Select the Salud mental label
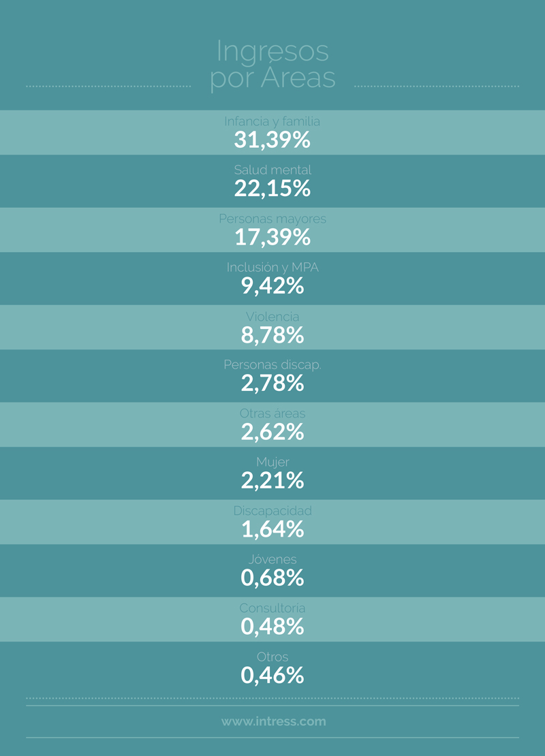This screenshot has height=756, width=545. tap(272, 170)
